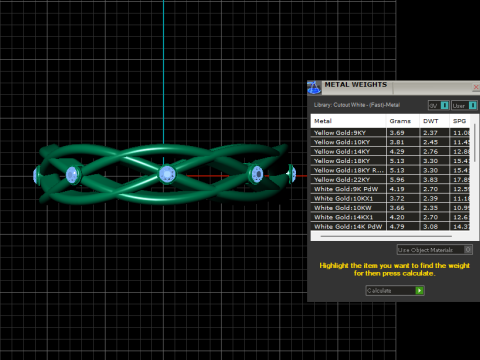The image size is (480, 360).
Task: Click the 3.72 grams value
Action: click(x=397, y=198)
